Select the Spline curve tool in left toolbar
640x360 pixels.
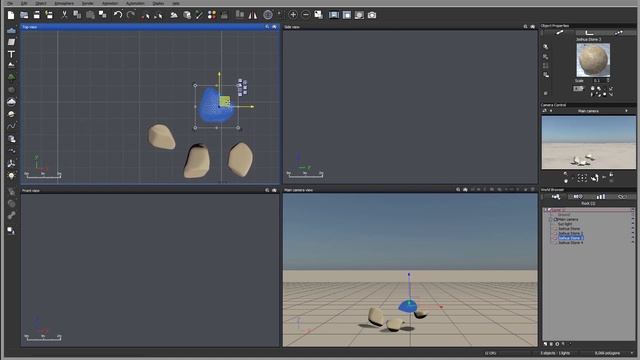(11, 126)
